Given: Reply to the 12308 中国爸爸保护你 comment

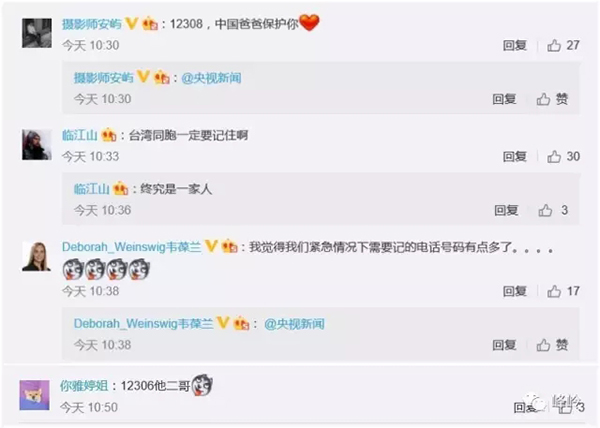Looking at the screenshot, I should click(515, 46).
